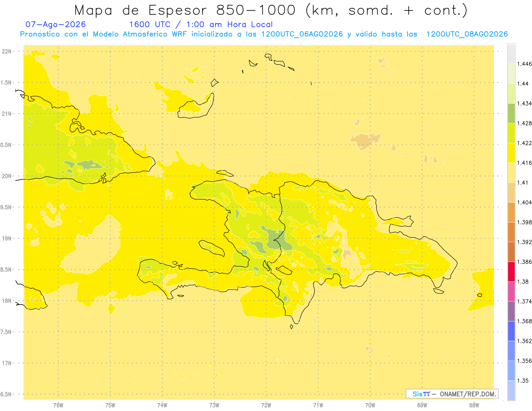Viewport: 532px width, 411px height.
Task: Click the "71W" longitude label
Action: point(318,405)
